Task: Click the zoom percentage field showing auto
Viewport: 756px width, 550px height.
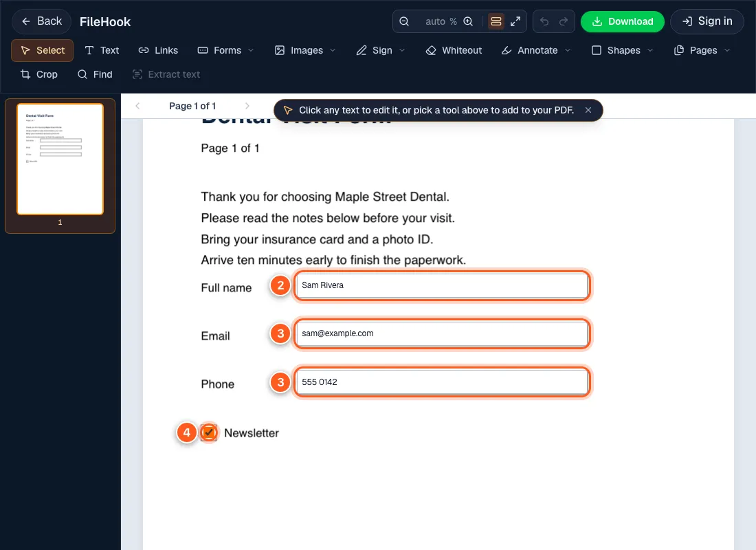Action: [441, 21]
